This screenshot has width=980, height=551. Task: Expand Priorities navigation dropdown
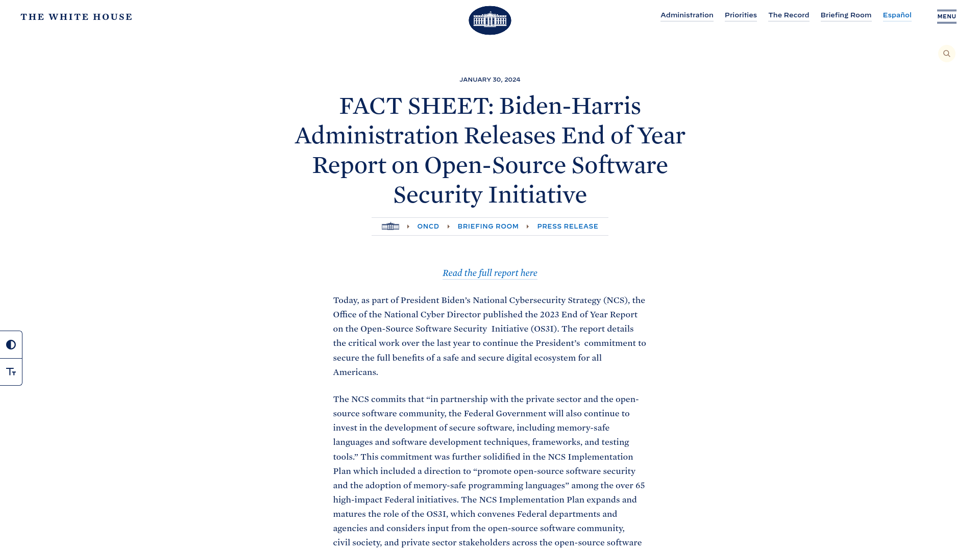tap(741, 15)
